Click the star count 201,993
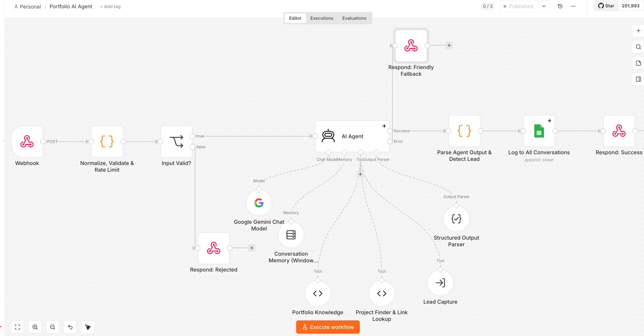 point(630,6)
